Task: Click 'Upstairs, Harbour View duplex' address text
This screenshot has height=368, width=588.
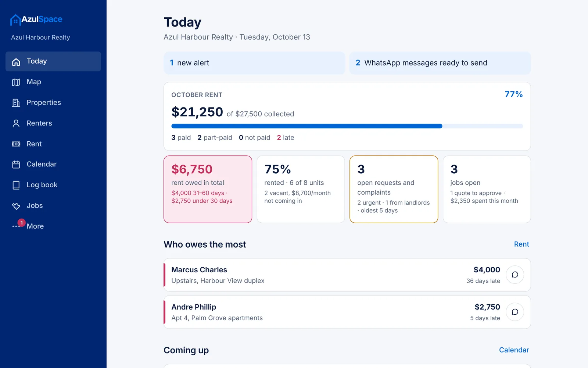Action: [218, 281]
